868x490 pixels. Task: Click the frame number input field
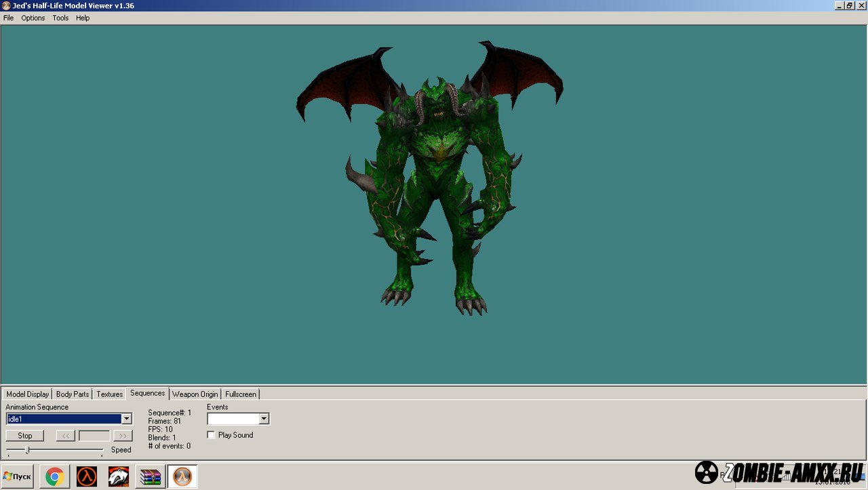coord(94,436)
